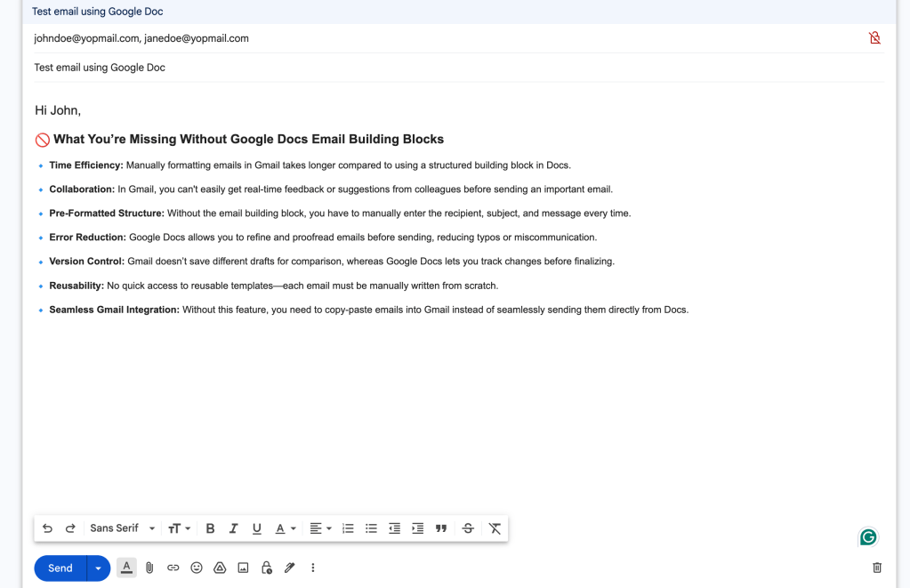The width and height of the screenshot is (910, 588).
Task: Enable confidential mode
Action: coord(266,568)
